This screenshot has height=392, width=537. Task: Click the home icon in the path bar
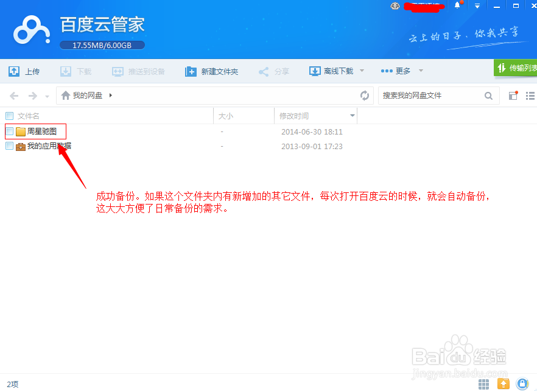click(65, 95)
